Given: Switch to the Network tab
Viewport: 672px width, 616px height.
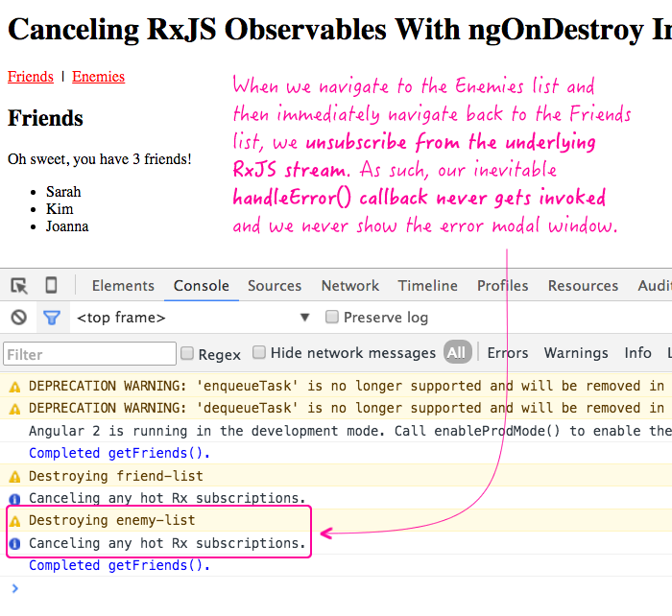Looking at the screenshot, I should tap(350, 286).
